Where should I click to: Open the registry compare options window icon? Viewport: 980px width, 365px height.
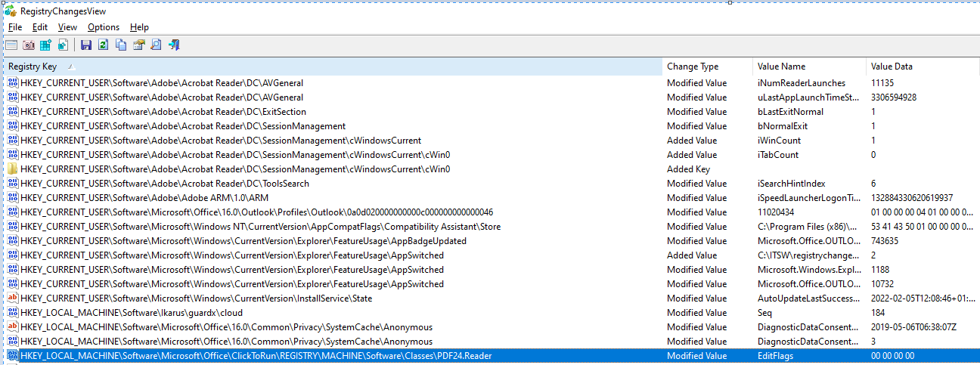tap(12, 45)
